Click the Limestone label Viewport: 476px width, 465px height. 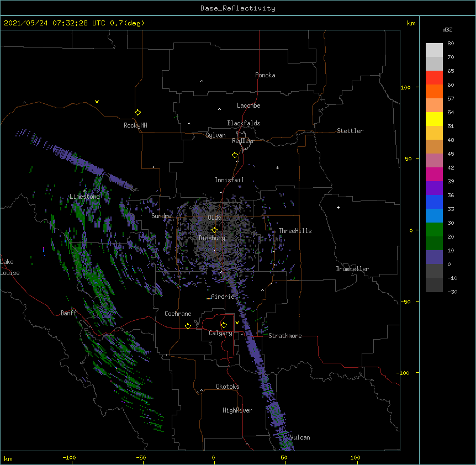[x=84, y=197]
